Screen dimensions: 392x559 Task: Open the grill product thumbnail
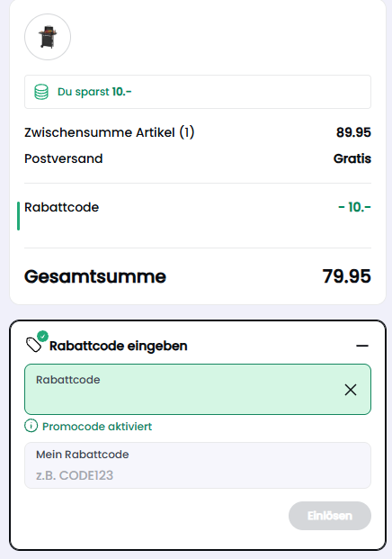coord(48,37)
